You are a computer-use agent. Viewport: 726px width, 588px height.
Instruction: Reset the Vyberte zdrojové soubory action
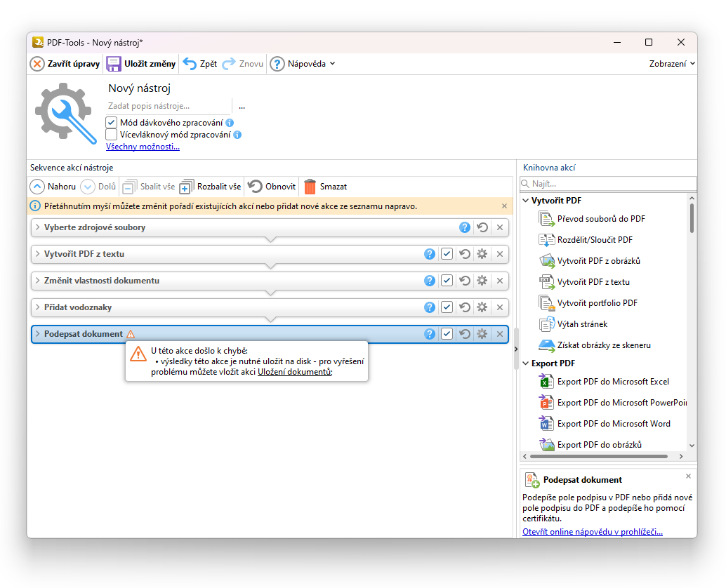tap(482, 227)
